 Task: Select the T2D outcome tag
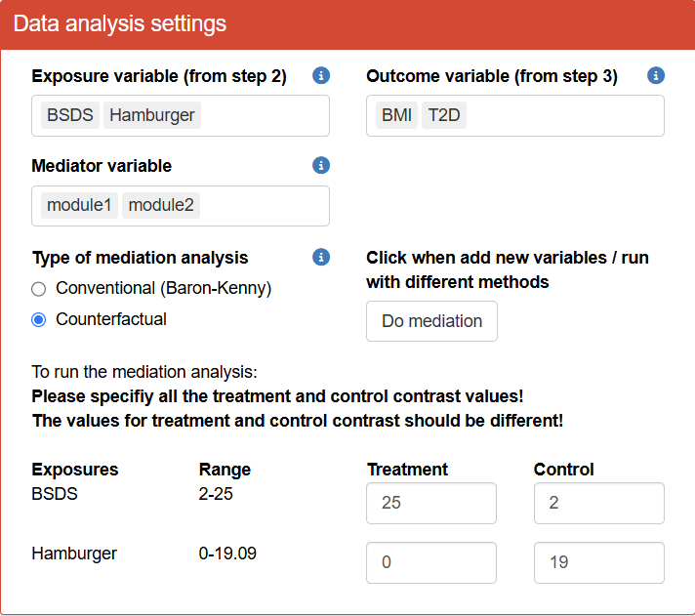coord(444,115)
